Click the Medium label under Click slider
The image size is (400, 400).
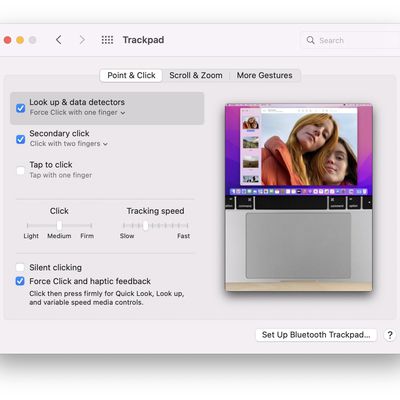click(x=59, y=236)
